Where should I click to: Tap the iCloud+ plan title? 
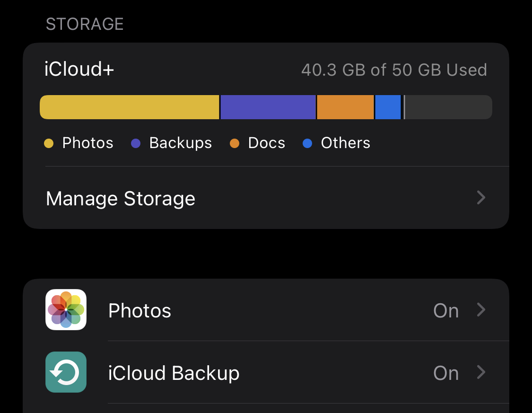[79, 70]
